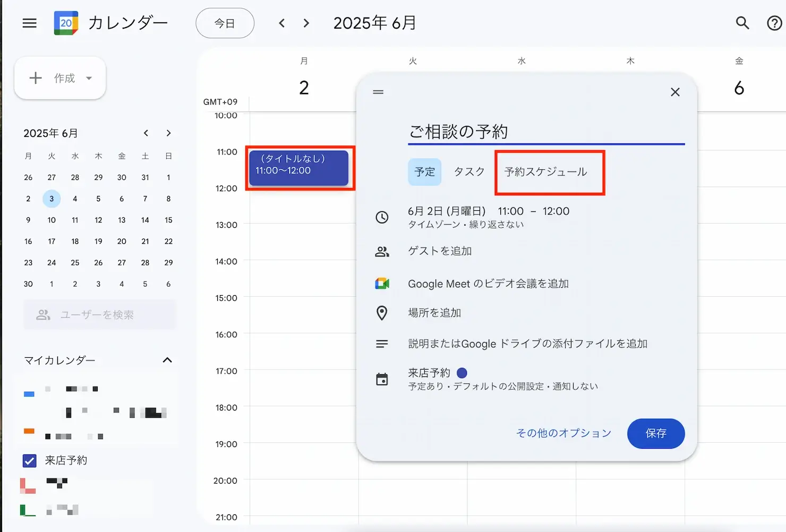Toggle the green calendar checkbox
This screenshot has height=532, width=786.
click(x=28, y=511)
